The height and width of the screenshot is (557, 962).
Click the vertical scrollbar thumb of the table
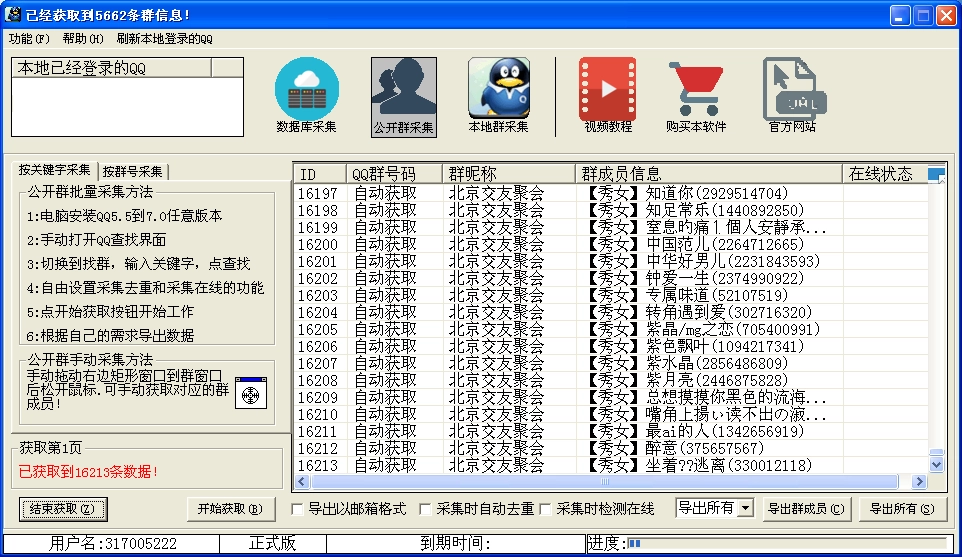tap(936, 453)
